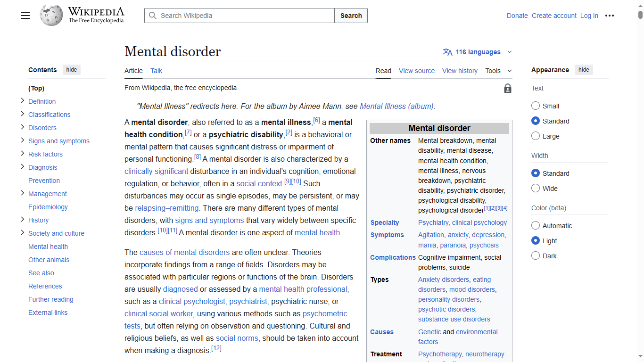Go to See also in Contents
This screenshot has height=362, width=644.
pyautogui.click(x=41, y=273)
